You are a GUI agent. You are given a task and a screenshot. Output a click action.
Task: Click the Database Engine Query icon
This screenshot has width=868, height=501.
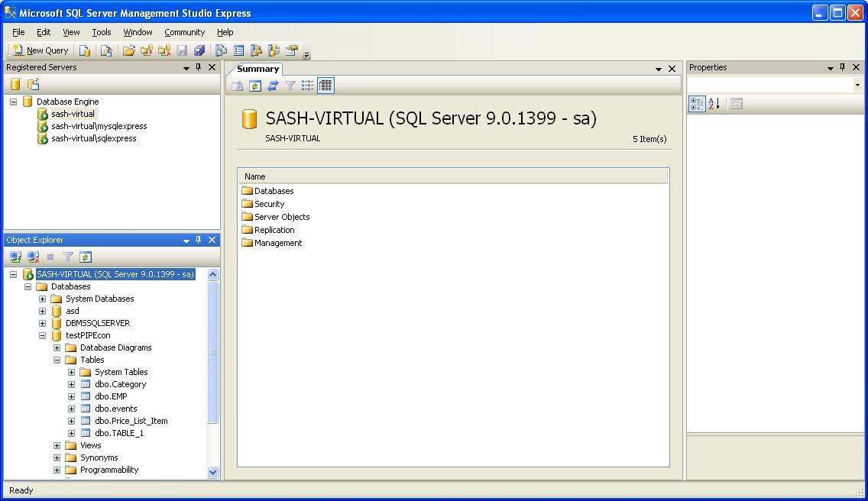click(x=85, y=51)
